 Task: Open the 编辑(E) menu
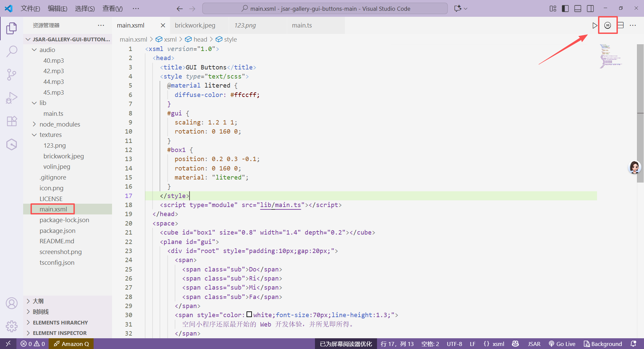[57, 9]
